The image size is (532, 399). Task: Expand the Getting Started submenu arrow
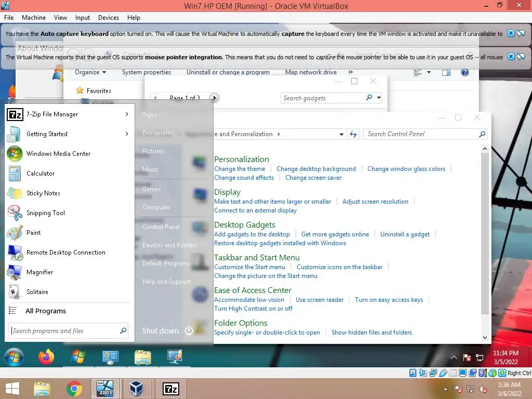point(127,134)
